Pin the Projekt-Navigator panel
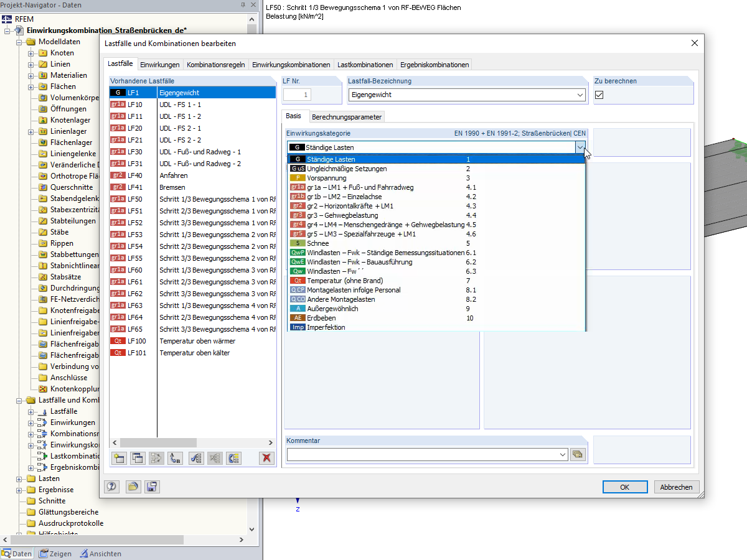Viewport: 747px width, 560px height. point(243,5)
